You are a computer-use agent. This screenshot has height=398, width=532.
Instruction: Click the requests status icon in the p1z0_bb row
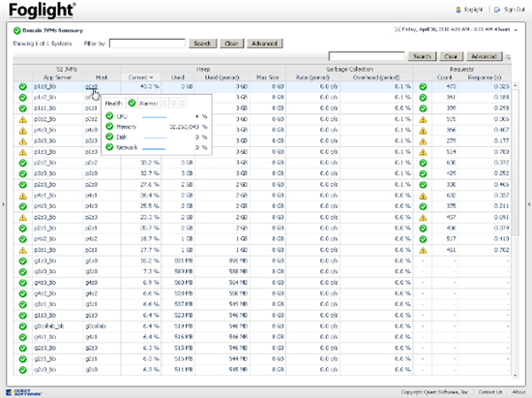click(423, 86)
